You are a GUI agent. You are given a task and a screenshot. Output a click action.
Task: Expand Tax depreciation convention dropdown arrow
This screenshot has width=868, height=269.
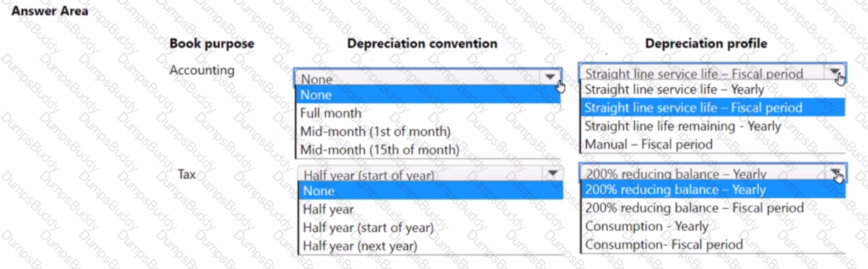click(553, 173)
